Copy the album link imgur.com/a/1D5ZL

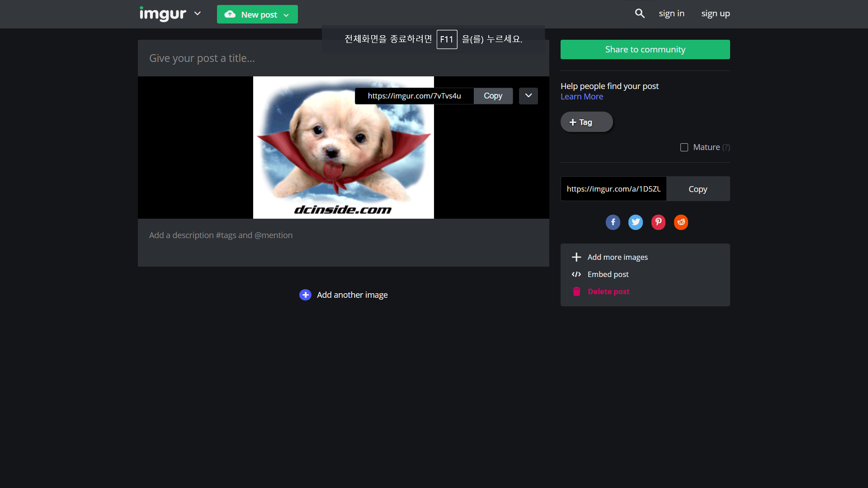pyautogui.click(x=698, y=189)
